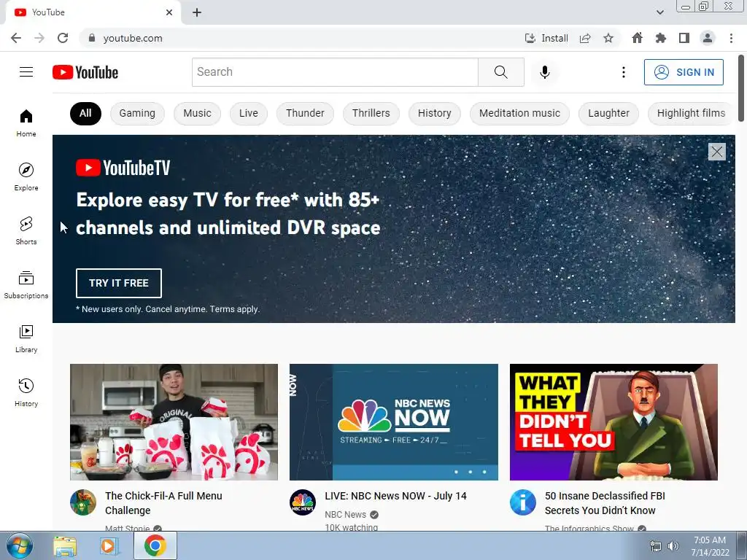Select the History filter chip

pos(435,113)
